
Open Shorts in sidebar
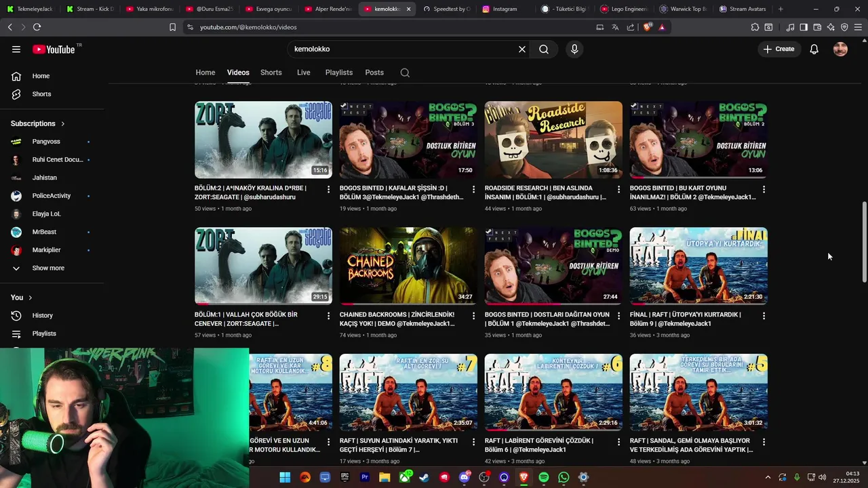coord(52,94)
